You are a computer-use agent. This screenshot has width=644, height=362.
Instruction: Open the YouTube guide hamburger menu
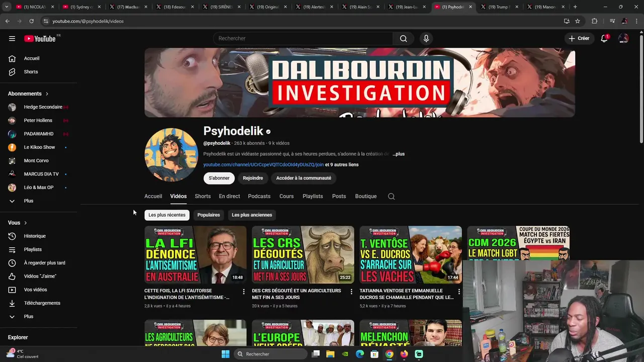coord(12,39)
